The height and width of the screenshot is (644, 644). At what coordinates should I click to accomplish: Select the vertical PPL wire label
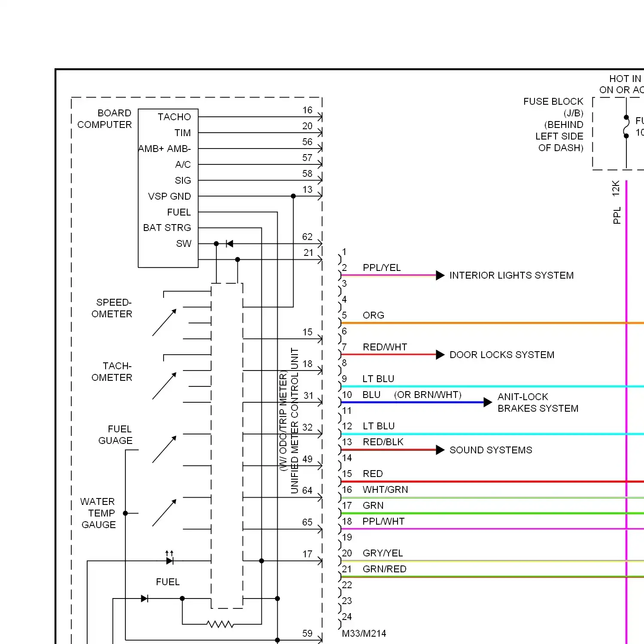pyautogui.click(x=617, y=216)
